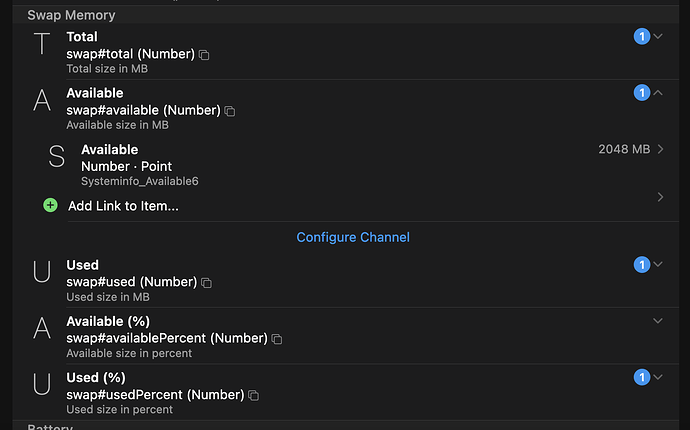
Task: Copy the swap#usedPercent channel ID
Action: click(x=253, y=395)
